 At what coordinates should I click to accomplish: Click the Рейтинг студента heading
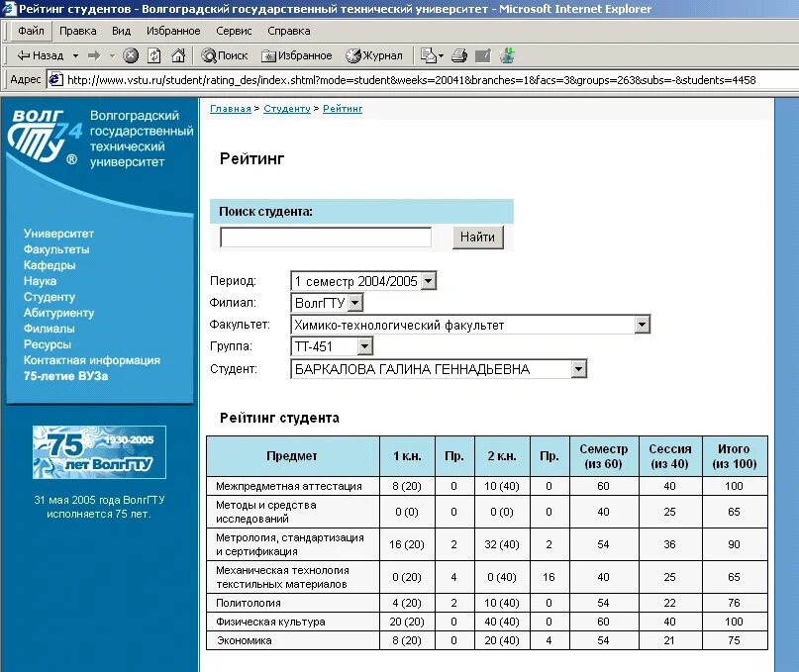pyautogui.click(x=279, y=418)
